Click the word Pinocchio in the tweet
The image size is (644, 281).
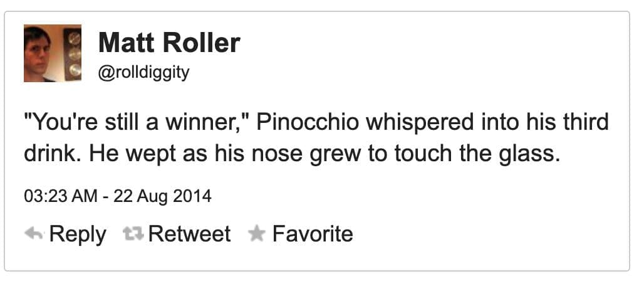click(322, 122)
